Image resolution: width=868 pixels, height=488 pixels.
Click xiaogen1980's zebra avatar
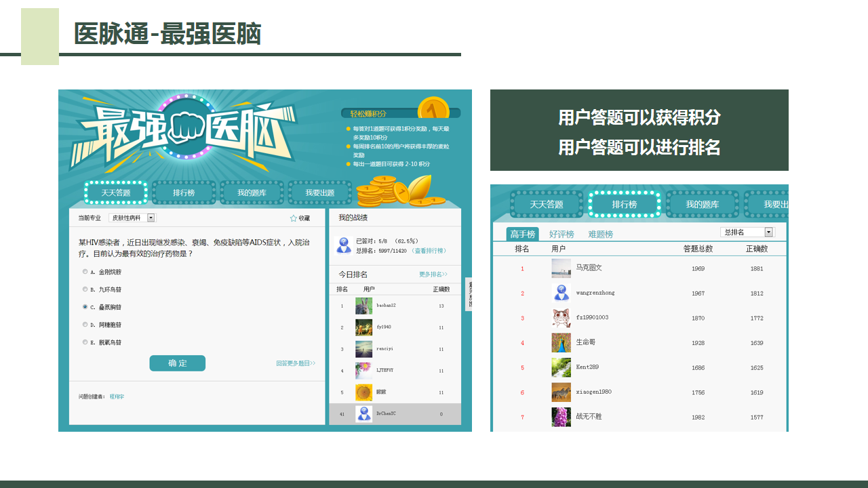coord(561,392)
